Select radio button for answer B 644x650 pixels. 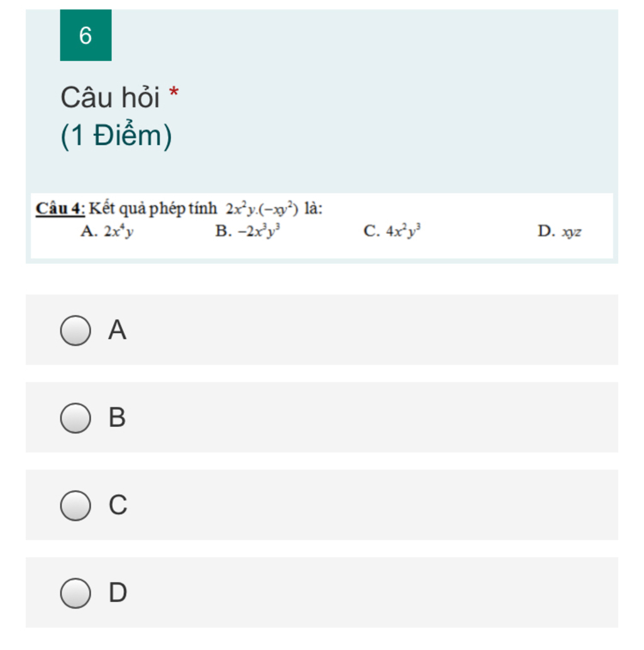coord(75,418)
